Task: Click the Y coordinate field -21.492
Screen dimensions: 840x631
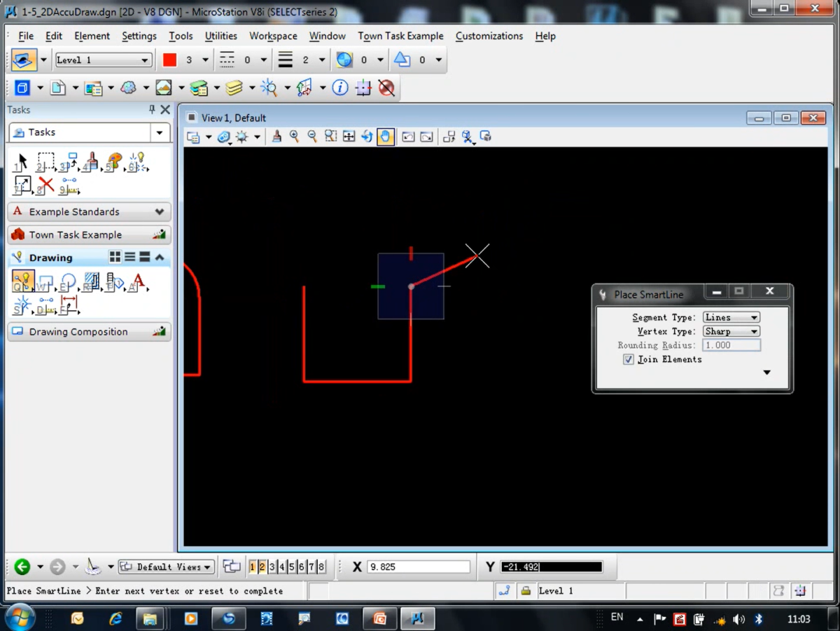Action: pyautogui.click(x=552, y=567)
